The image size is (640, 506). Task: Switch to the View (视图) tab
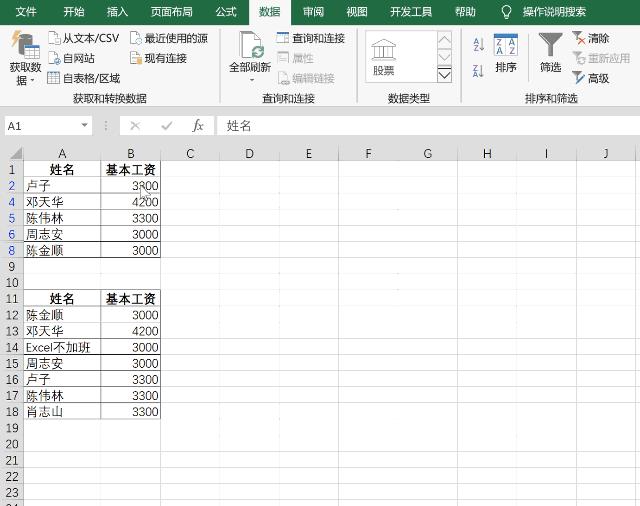(357, 12)
